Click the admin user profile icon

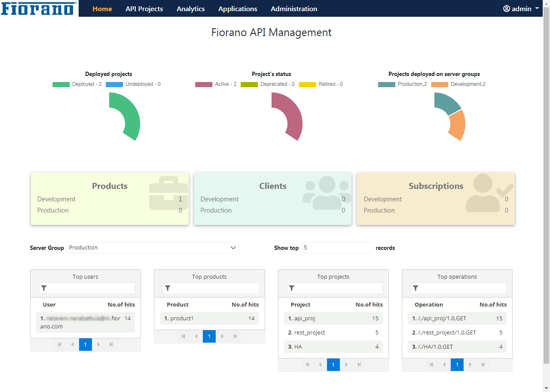507,9
